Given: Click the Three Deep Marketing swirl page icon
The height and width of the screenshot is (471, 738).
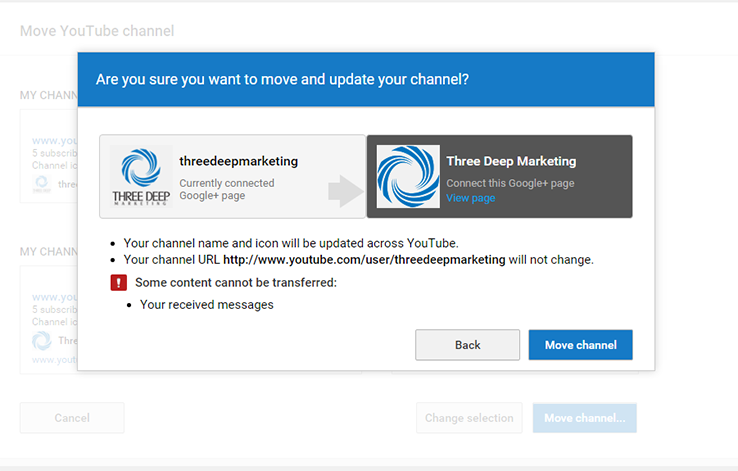Looking at the screenshot, I should (x=409, y=176).
